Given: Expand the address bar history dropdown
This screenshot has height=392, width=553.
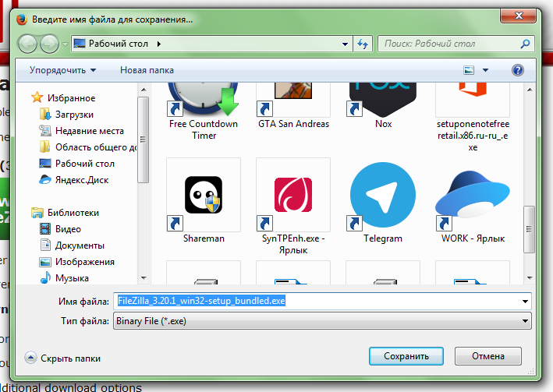Looking at the screenshot, I should [345, 44].
